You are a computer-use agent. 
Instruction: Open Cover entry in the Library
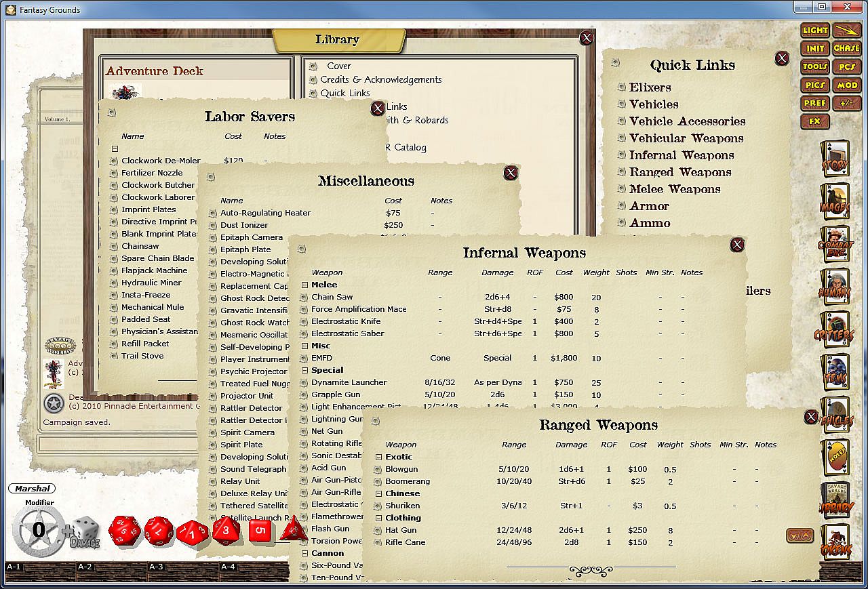pyautogui.click(x=339, y=66)
